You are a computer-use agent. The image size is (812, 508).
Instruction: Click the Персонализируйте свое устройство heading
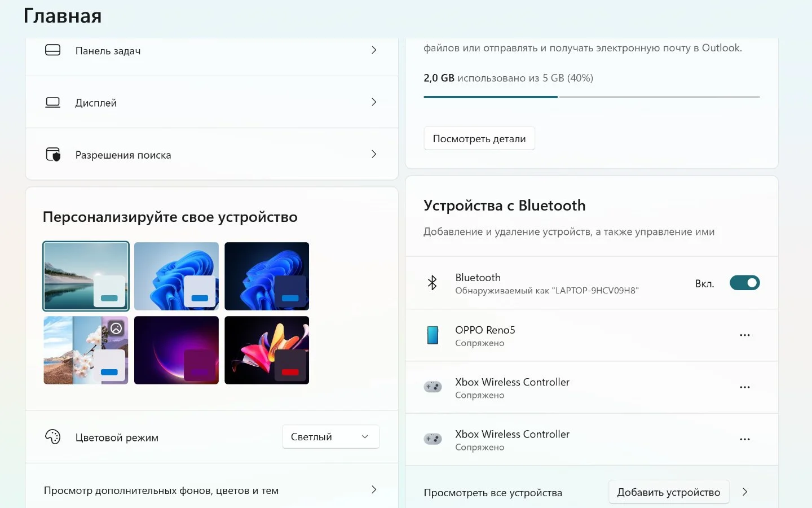[170, 217]
